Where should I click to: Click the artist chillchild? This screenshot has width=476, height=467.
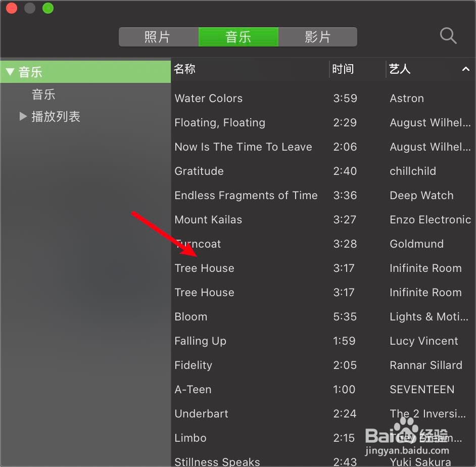(x=413, y=171)
